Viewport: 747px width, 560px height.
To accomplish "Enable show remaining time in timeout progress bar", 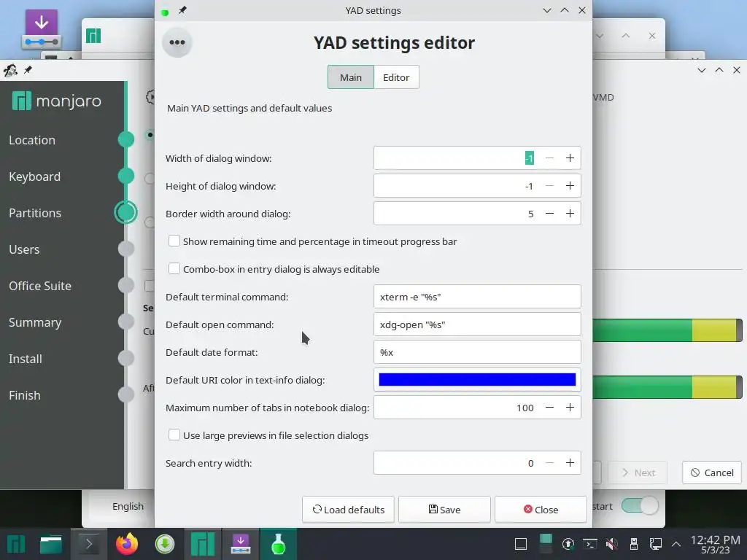I will [174, 241].
